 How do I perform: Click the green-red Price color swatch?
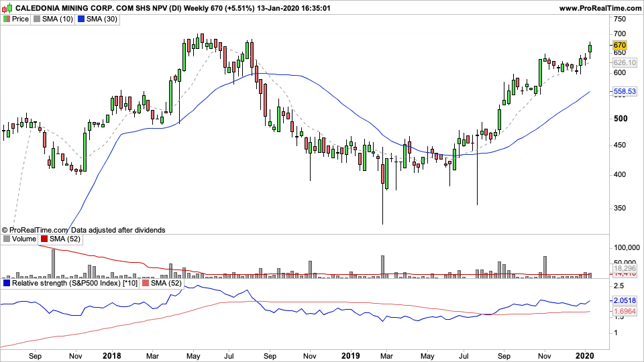coord(7,19)
